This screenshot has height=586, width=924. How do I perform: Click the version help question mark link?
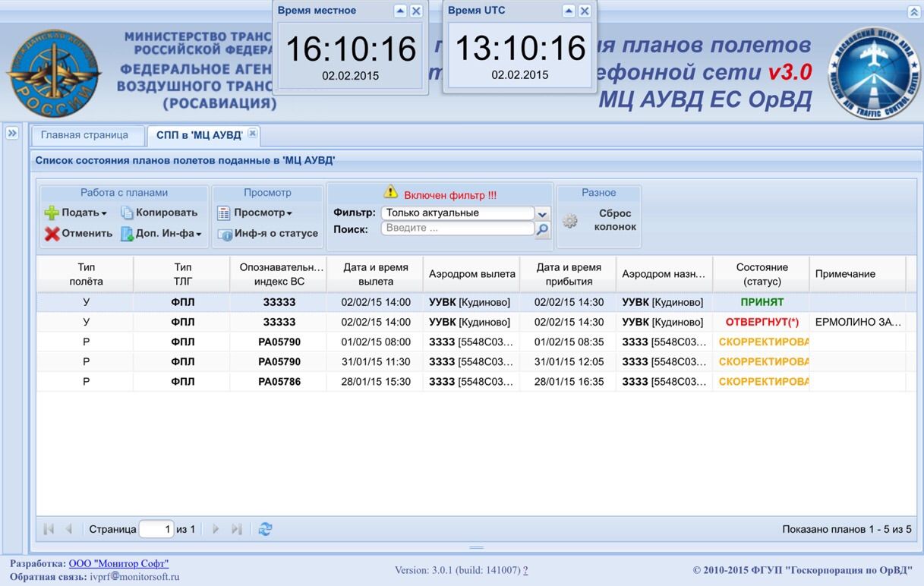tap(525, 570)
